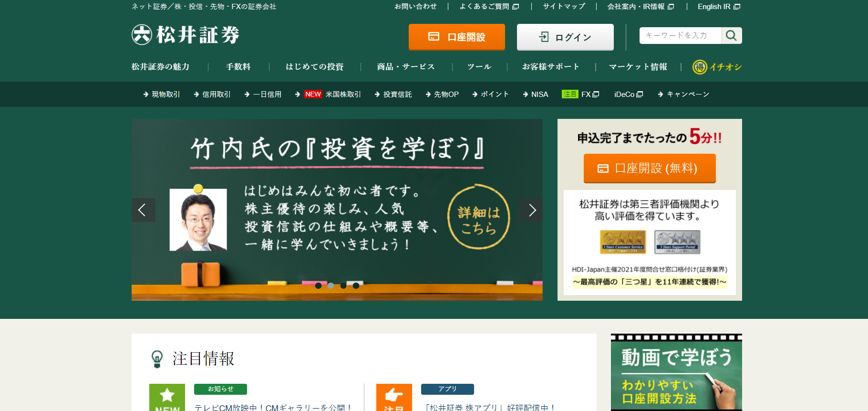
Task: Open English IR link
Action: (719, 7)
